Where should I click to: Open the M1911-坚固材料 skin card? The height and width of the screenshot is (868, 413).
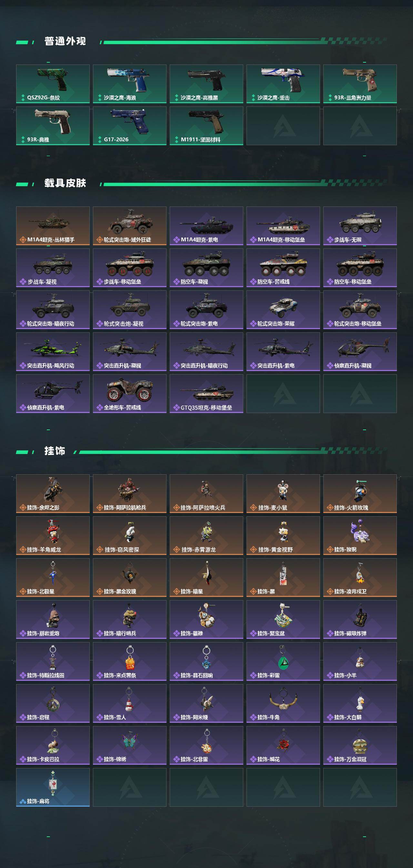(x=206, y=126)
